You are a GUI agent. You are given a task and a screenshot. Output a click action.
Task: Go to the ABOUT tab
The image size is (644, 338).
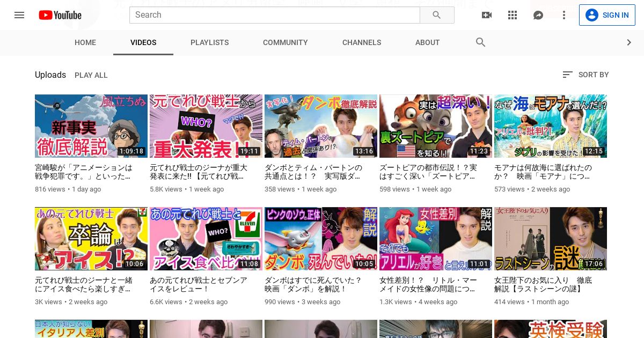tap(428, 42)
